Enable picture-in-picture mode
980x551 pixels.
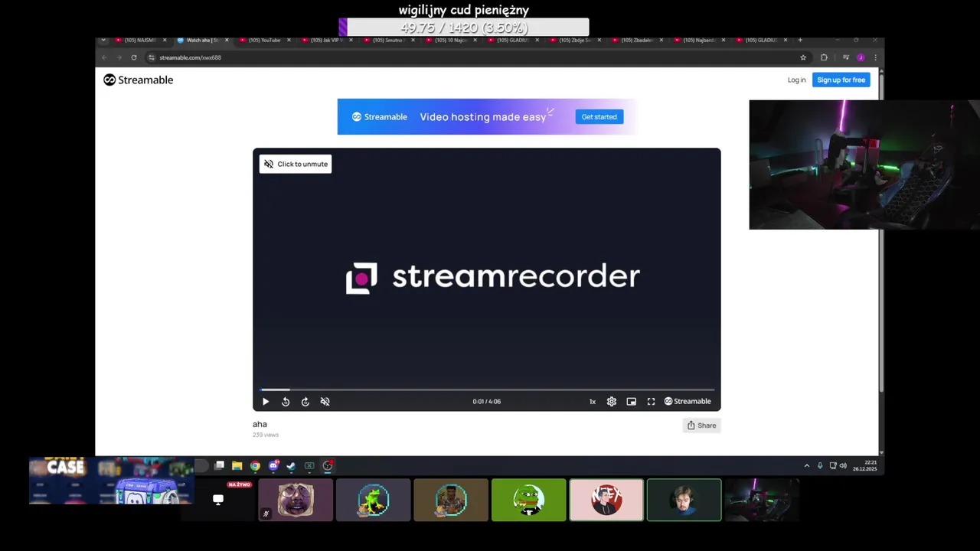(632, 402)
